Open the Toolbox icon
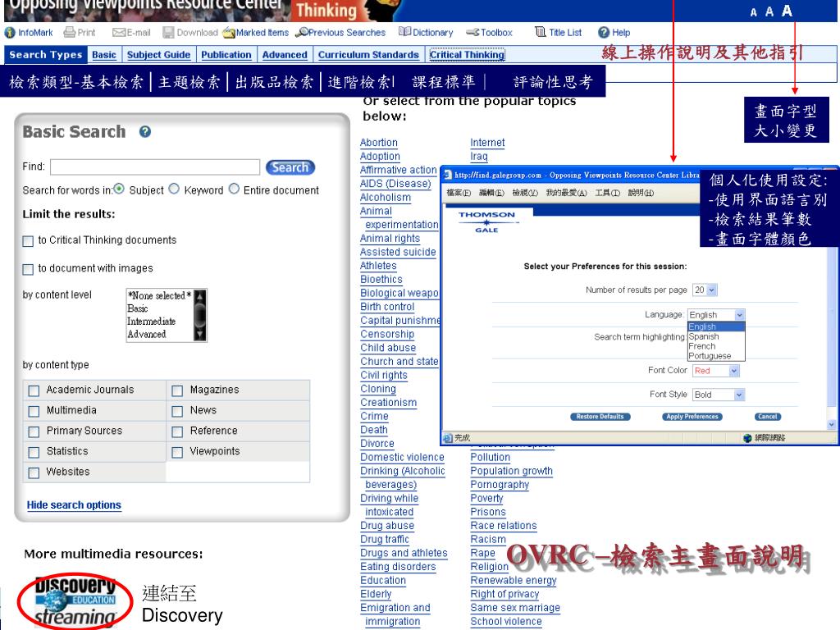The height and width of the screenshot is (630, 840). click(x=472, y=33)
